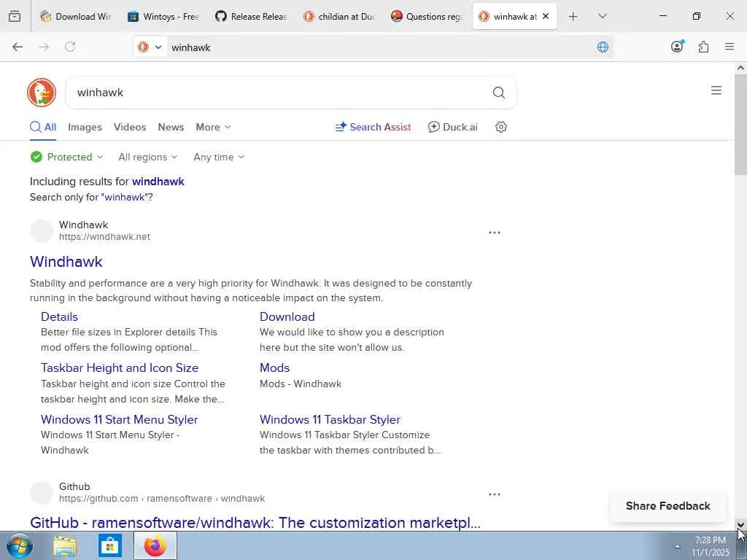
Task: Open Windows 11 Taskbar Styler link
Action: [x=330, y=419]
